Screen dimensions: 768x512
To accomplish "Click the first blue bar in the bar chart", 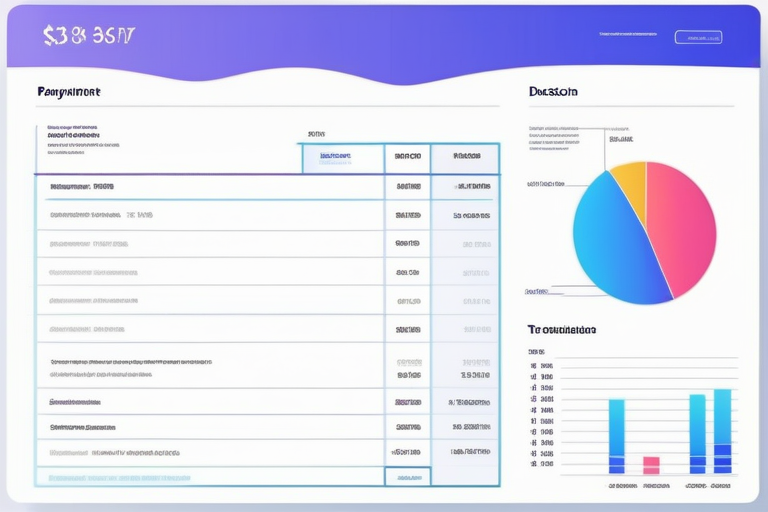I will point(617,436).
